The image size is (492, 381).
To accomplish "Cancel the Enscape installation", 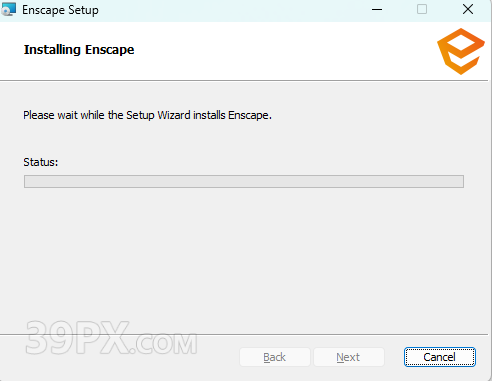I will [440, 357].
